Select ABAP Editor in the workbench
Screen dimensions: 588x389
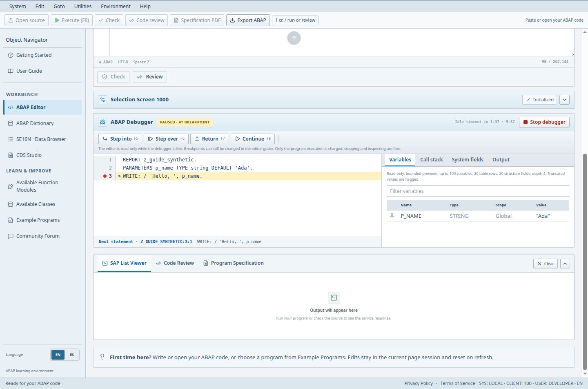click(x=43, y=107)
